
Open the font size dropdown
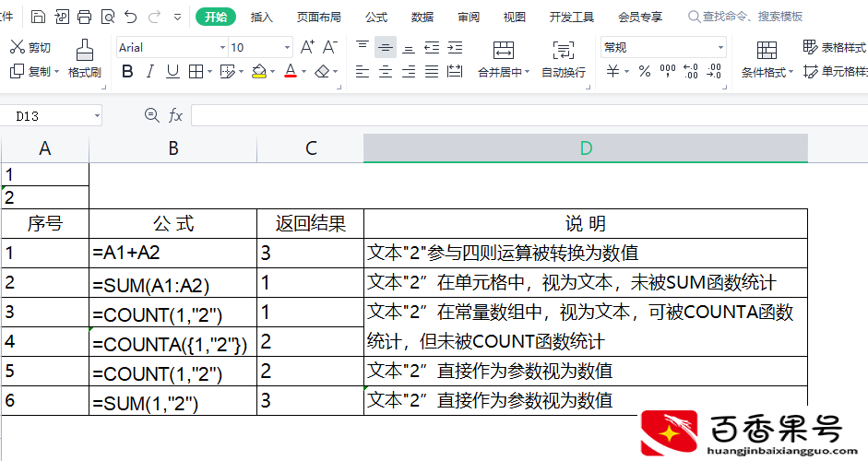pos(287,48)
